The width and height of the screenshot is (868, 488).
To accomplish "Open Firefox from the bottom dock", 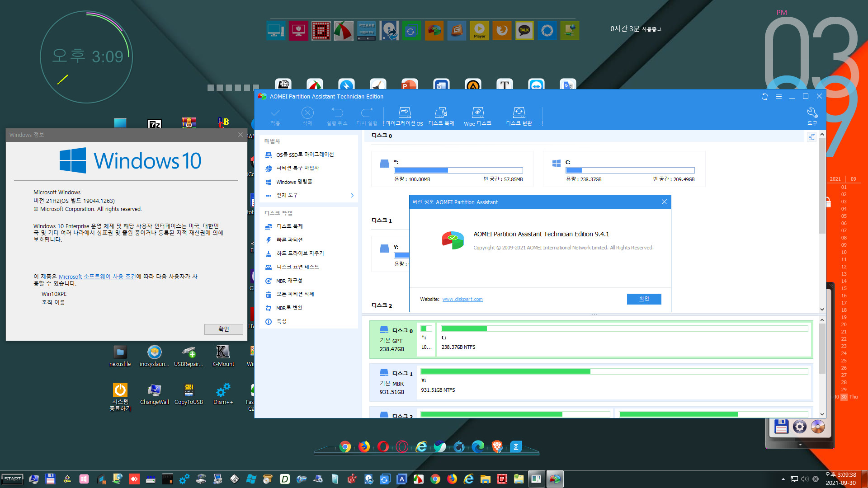I will pos(364,447).
